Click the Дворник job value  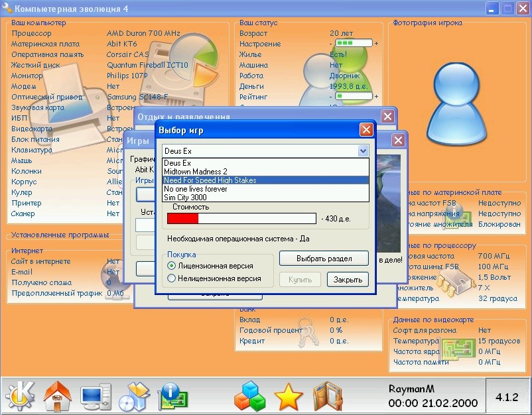[344, 76]
